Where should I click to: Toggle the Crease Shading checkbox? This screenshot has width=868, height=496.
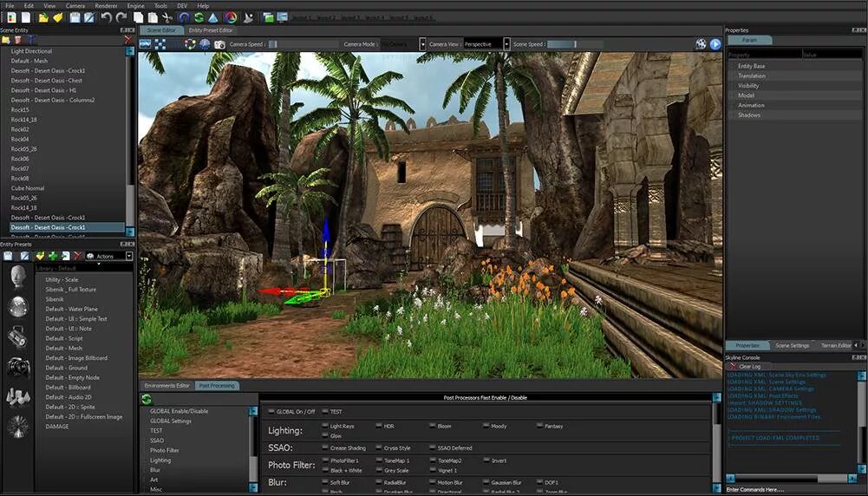click(x=325, y=447)
